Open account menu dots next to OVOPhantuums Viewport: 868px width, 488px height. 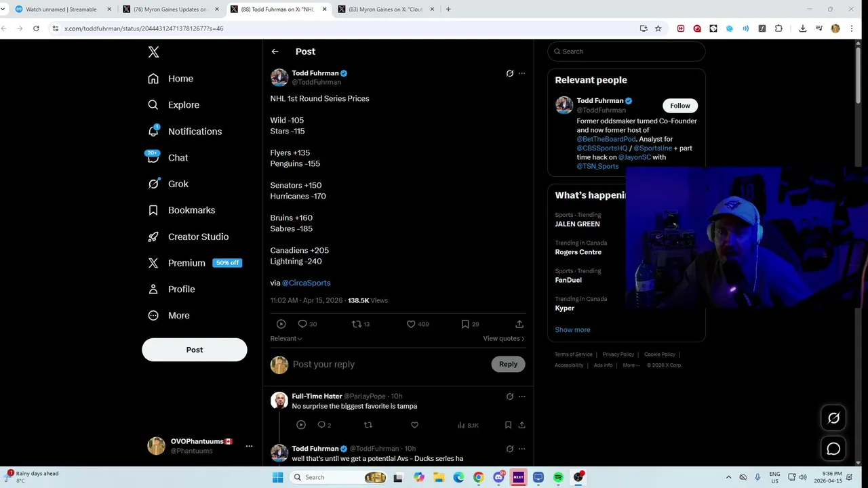click(x=249, y=446)
